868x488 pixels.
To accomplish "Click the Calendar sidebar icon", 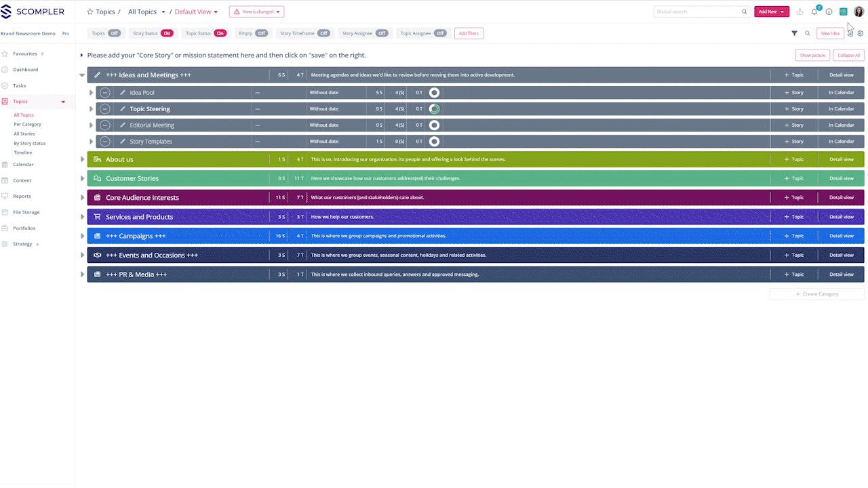I will tap(5, 165).
